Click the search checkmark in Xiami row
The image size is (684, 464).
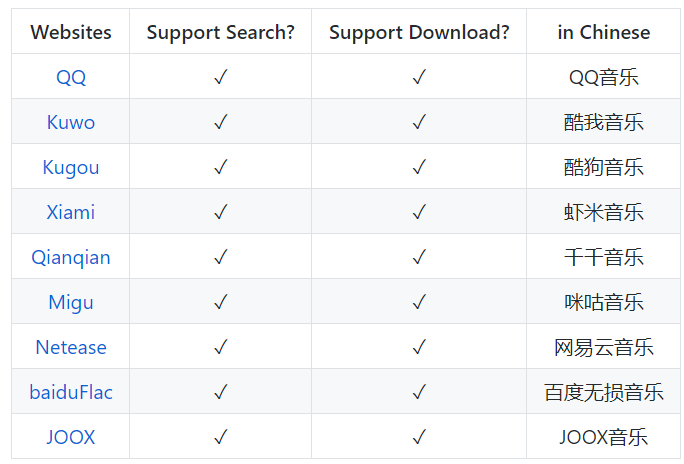(x=221, y=212)
